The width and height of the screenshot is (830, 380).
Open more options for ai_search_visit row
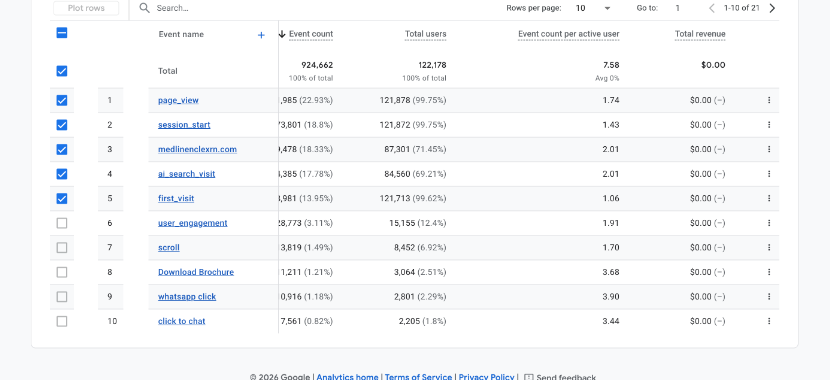769,174
